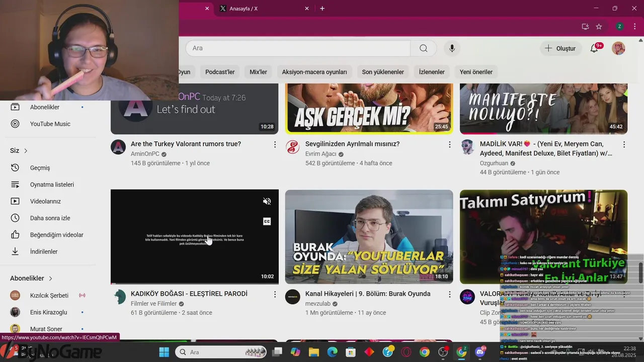
Task: Close the Anasayfa / X tab
Action: pyautogui.click(x=307, y=9)
